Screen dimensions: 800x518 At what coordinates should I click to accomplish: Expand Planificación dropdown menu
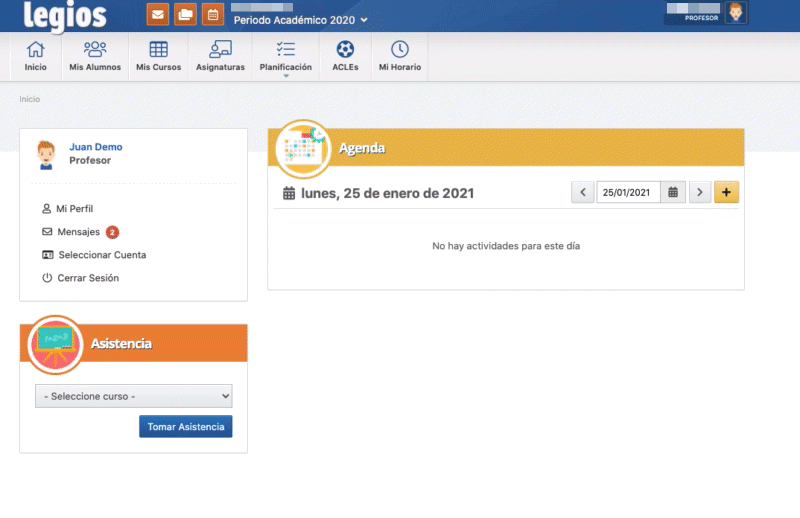coord(285,57)
